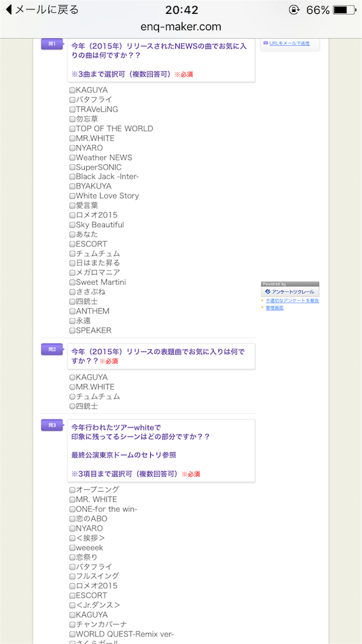Check 日はまた昇る option
The image size is (362, 644).
[72, 264]
